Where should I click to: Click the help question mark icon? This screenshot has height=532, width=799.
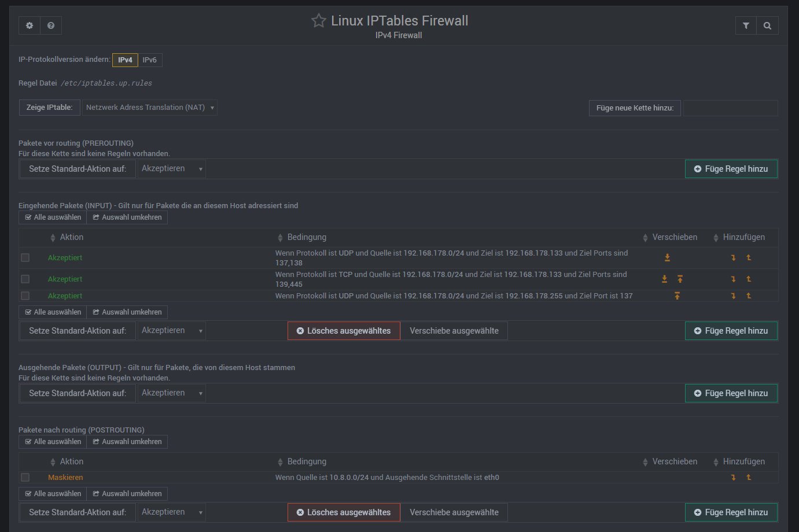point(50,25)
